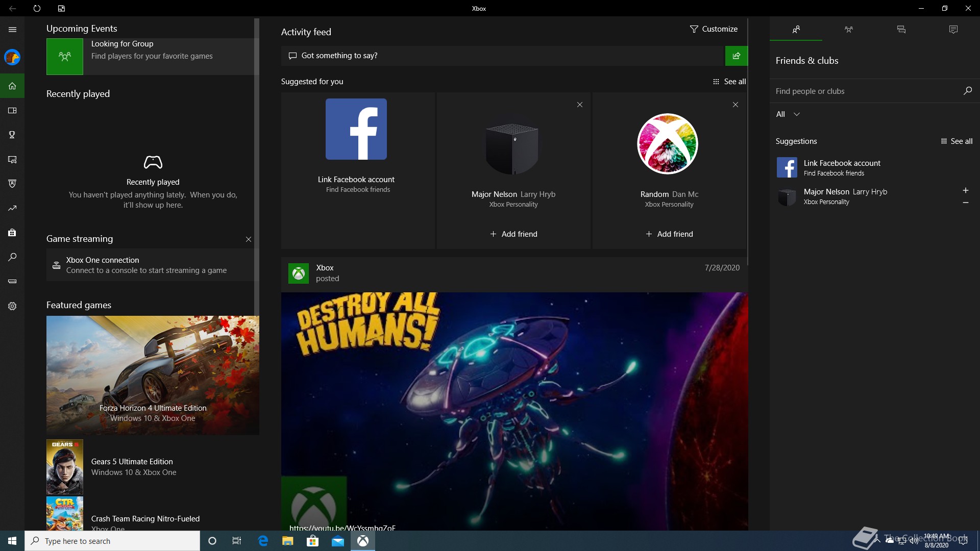Open File Explorer from taskbar

288,541
